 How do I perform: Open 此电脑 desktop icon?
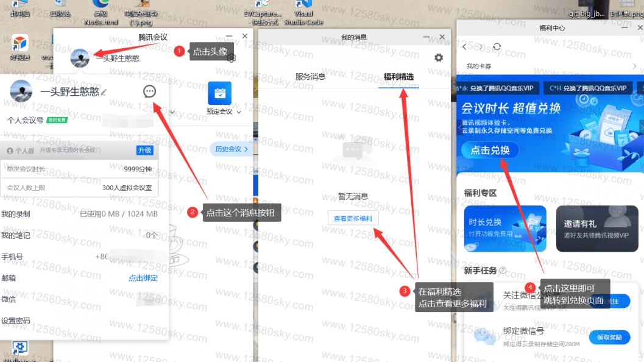(19, 9)
